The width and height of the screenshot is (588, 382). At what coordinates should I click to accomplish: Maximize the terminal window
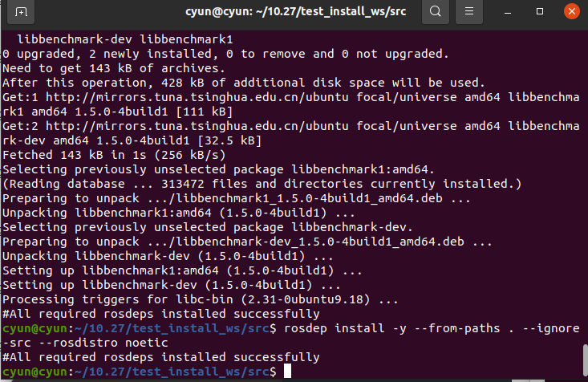(x=540, y=11)
